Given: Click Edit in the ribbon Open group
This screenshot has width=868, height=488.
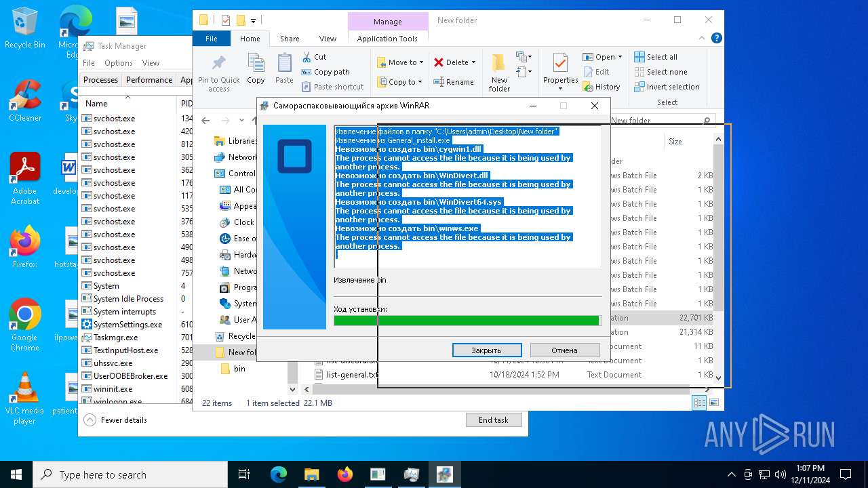Looking at the screenshot, I should coord(596,72).
